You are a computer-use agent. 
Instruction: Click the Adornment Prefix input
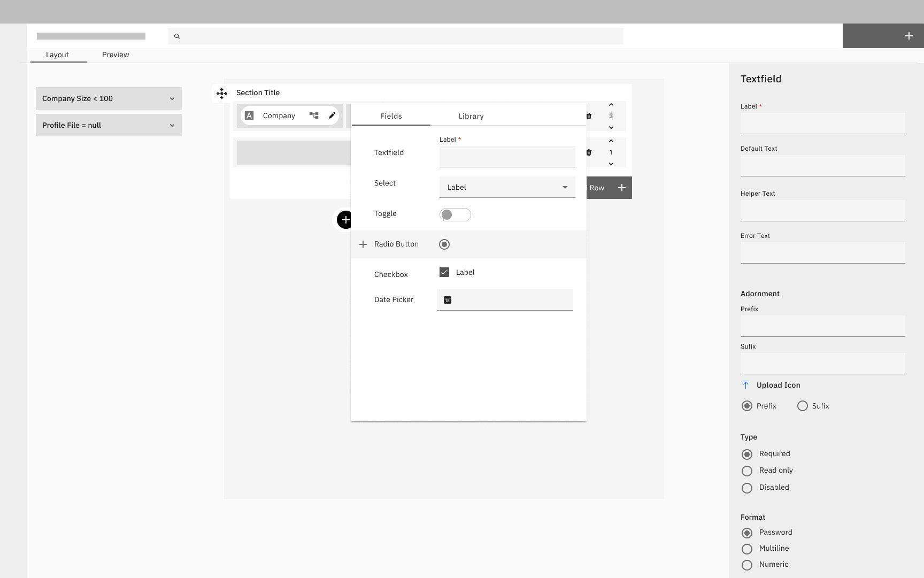tap(822, 326)
